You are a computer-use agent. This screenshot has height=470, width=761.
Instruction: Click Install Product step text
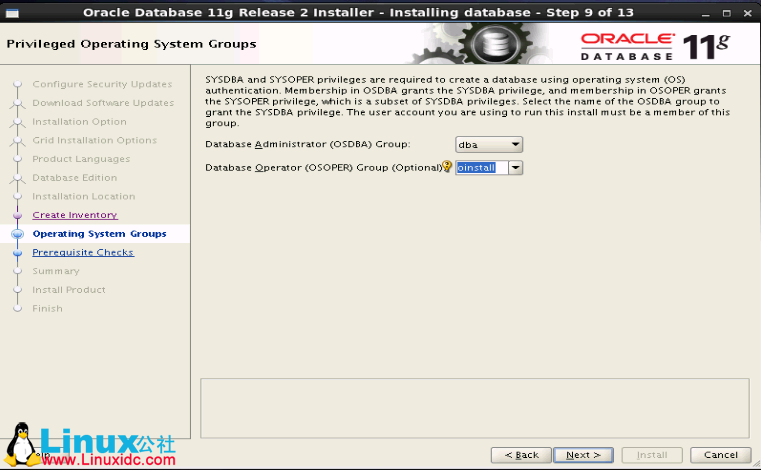click(x=69, y=289)
